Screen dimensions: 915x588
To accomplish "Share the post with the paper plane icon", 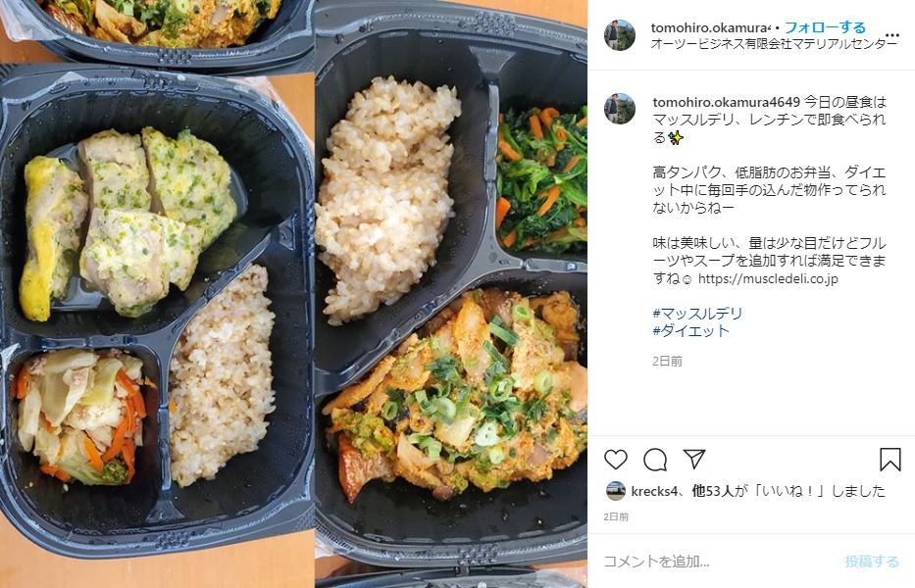I will (x=694, y=459).
